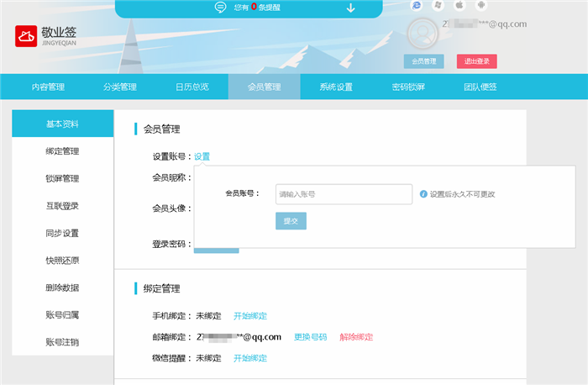Click the 会员管理 button under avatar

click(x=424, y=61)
